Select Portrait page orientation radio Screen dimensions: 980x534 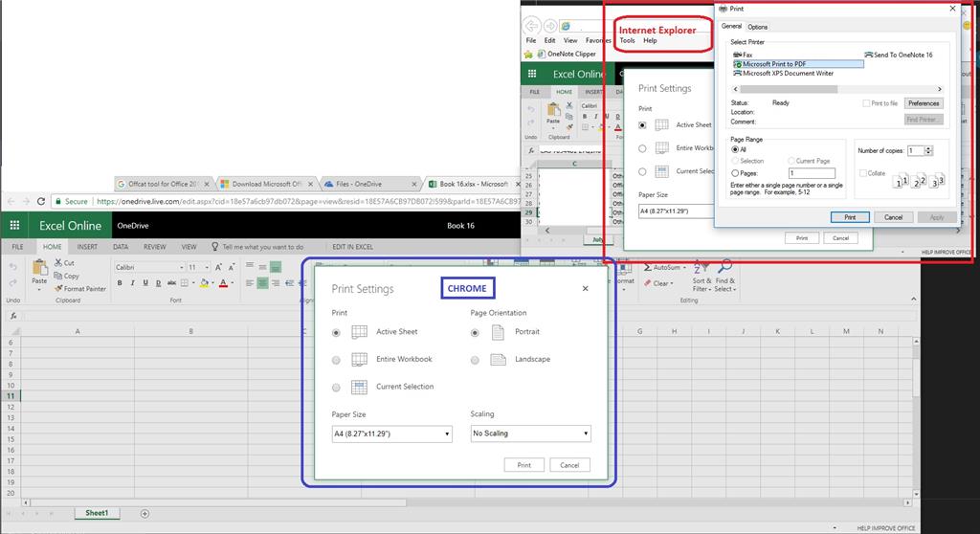click(x=475, y=333)
